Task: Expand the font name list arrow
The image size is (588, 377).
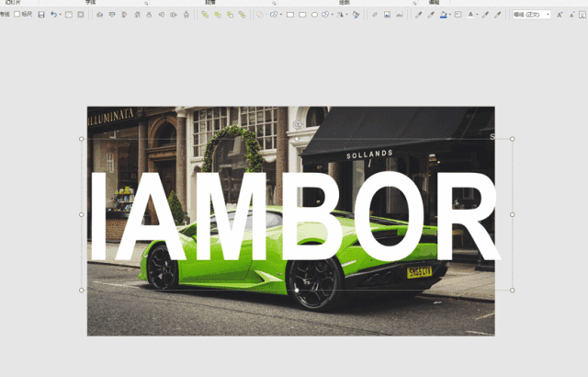Action: click(548, 15)
